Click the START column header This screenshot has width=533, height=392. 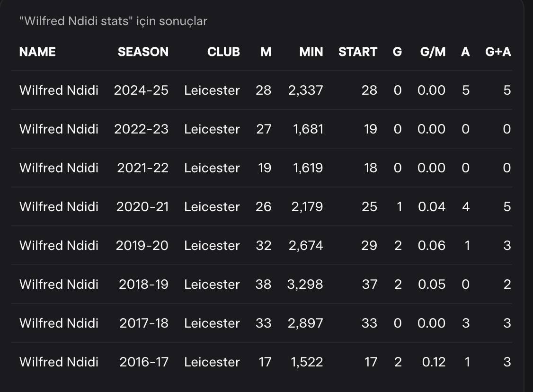point(358,52)
